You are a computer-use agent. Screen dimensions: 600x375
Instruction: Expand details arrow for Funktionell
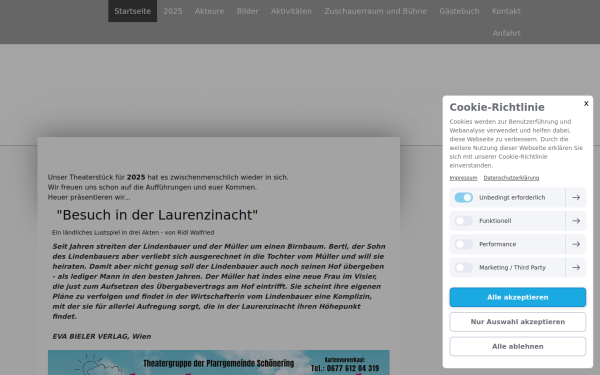(576, 221)
